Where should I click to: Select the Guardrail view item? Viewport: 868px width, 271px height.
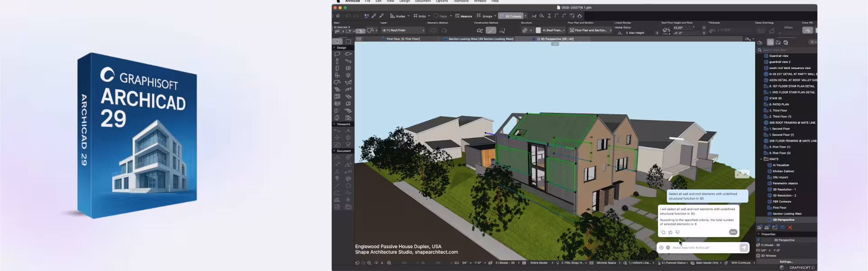coord(778,56)
